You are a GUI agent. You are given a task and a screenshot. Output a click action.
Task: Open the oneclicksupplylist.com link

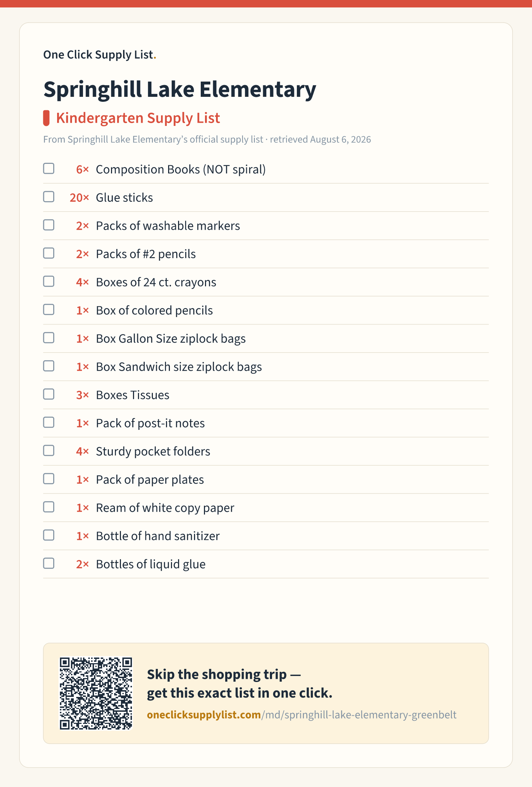tap(301, 715)
